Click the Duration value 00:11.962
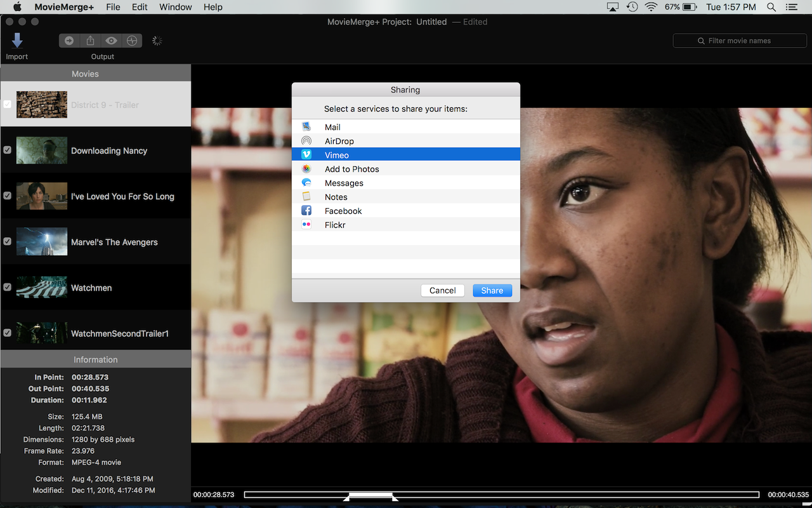This screenshot has width=812, height=508. coord(89,400)
